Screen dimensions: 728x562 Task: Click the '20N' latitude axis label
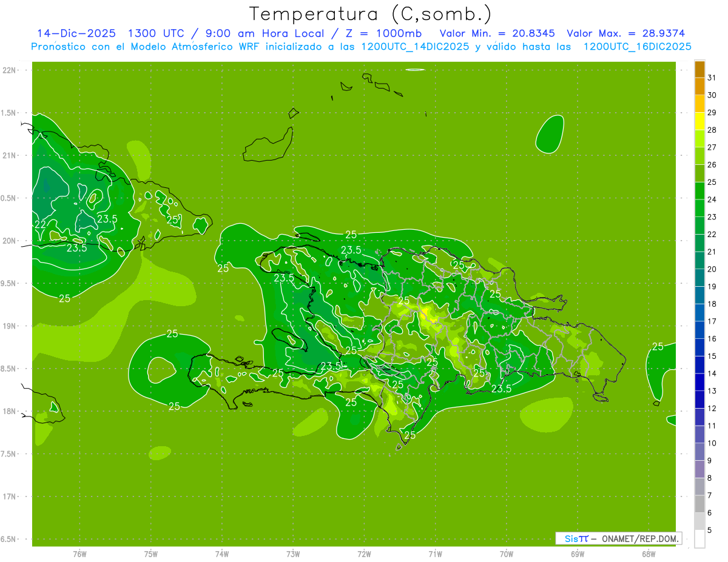click(9, 241)
